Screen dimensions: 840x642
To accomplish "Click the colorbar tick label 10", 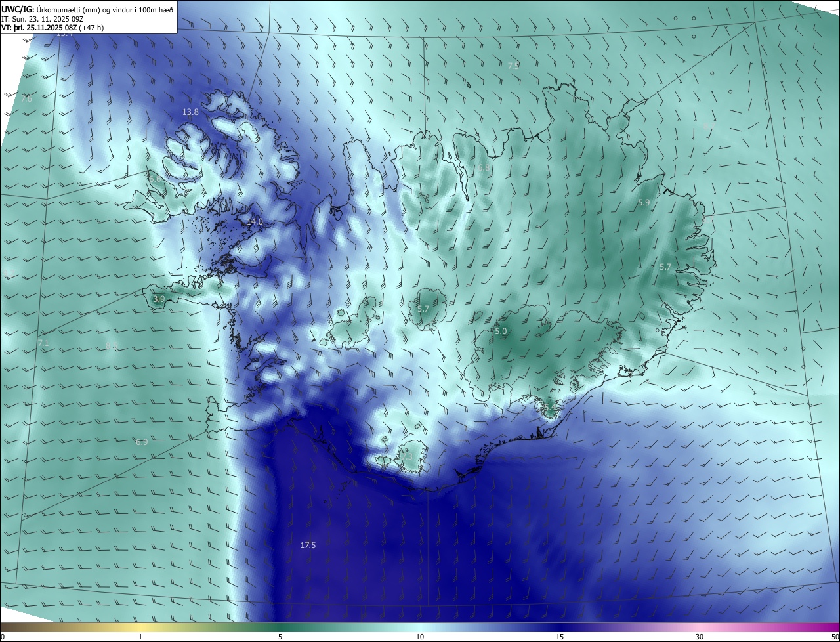I will click(420, 637).
